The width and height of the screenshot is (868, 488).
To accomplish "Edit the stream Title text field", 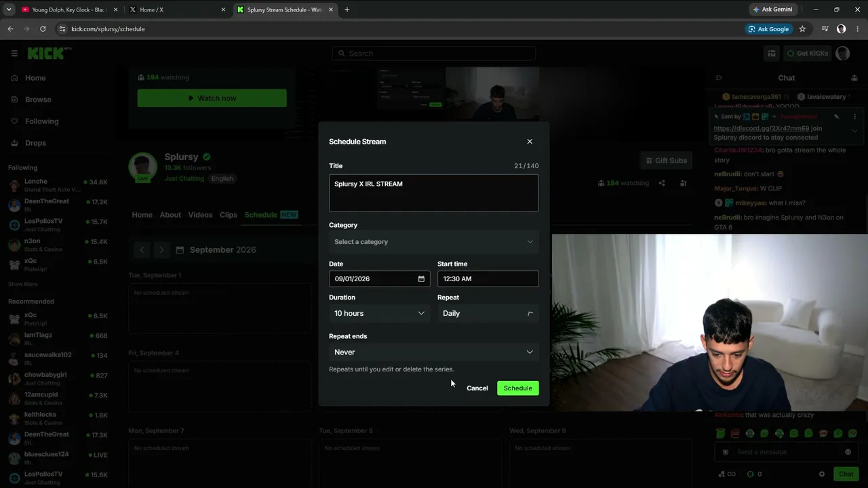I will click(x=434, y=193).
